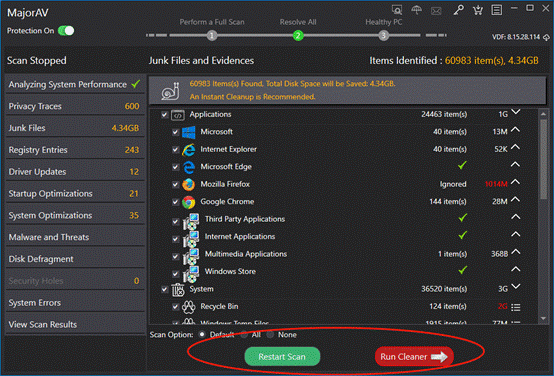Click the snail junk cleanup icon
Image resolution: width=554 pixels, height=376 pixels.
171,91
